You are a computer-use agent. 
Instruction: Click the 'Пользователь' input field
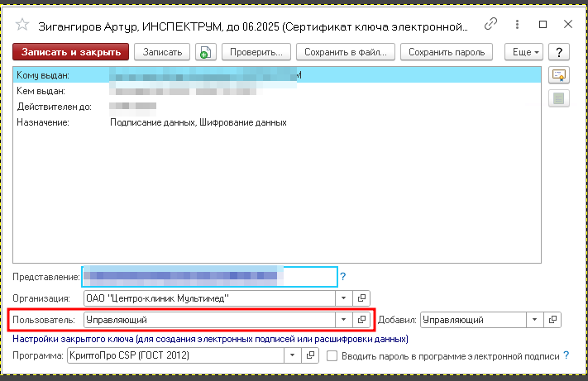[x=209, y=320]
